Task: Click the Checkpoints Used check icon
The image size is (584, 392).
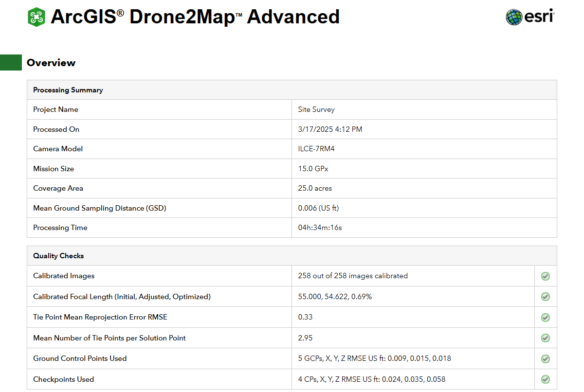Action: coord(546,379)
